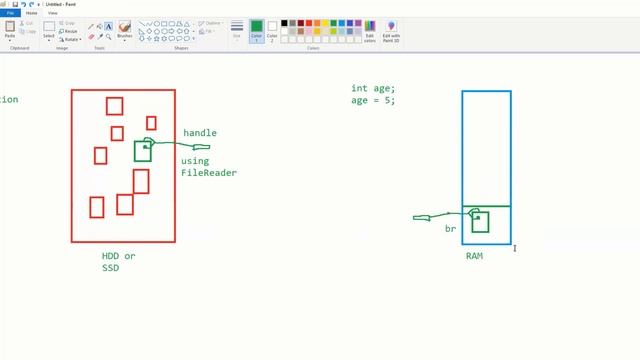Choose the Five-point star shape

pyautogui.click(x=156, y=38)
